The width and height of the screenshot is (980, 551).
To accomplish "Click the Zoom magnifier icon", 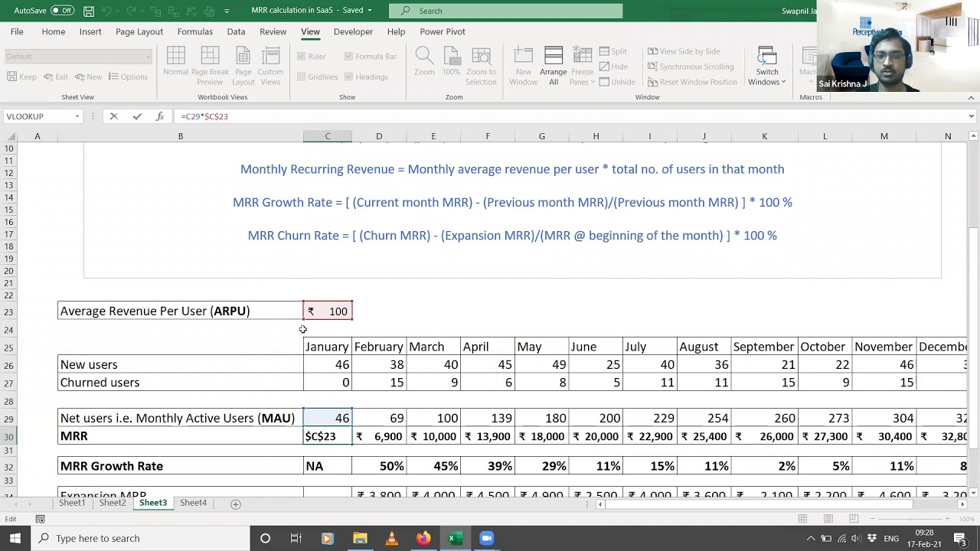I will [424, 61].
